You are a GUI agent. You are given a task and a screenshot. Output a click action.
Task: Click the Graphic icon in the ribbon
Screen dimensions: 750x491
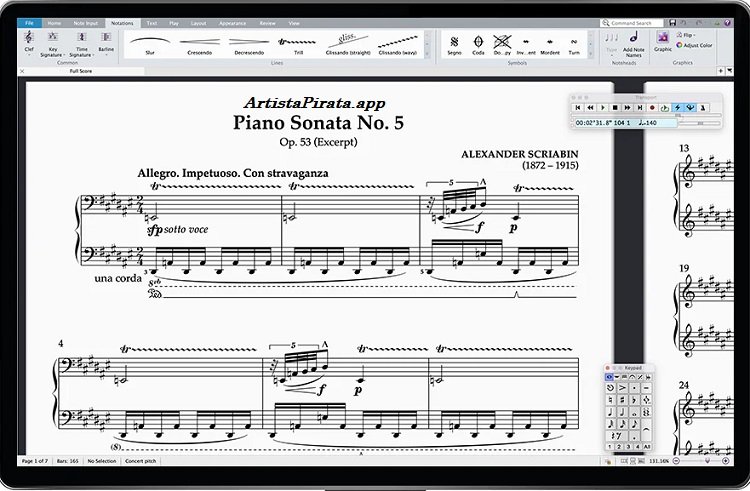(x=663, y=41)
